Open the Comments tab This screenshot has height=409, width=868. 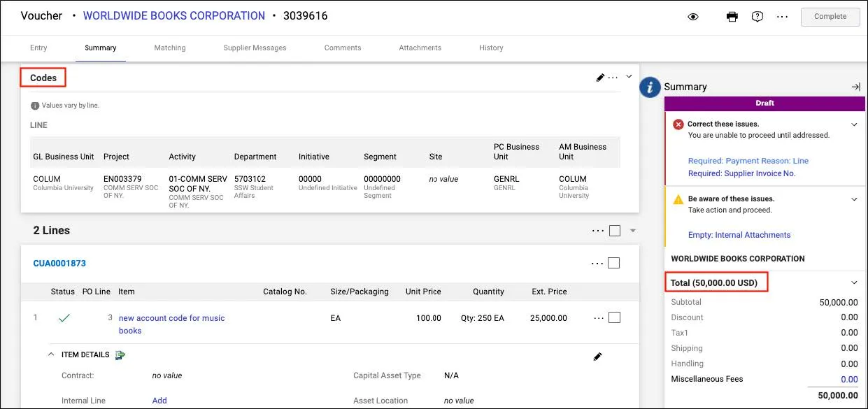pos(343,48)
